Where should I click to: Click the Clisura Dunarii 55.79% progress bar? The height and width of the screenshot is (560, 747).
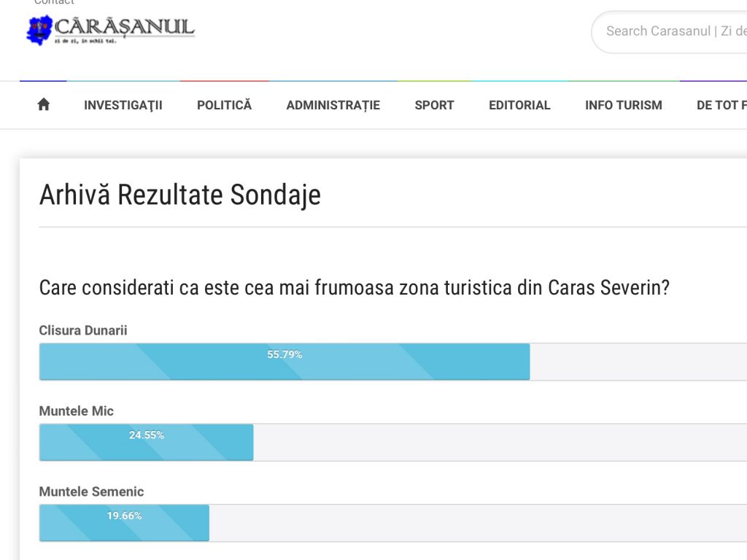(x=285, y=362)
